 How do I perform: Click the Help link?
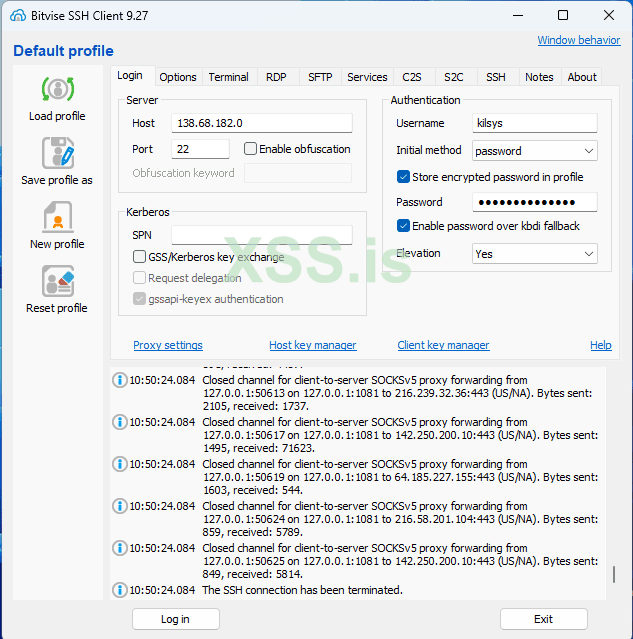601,345
